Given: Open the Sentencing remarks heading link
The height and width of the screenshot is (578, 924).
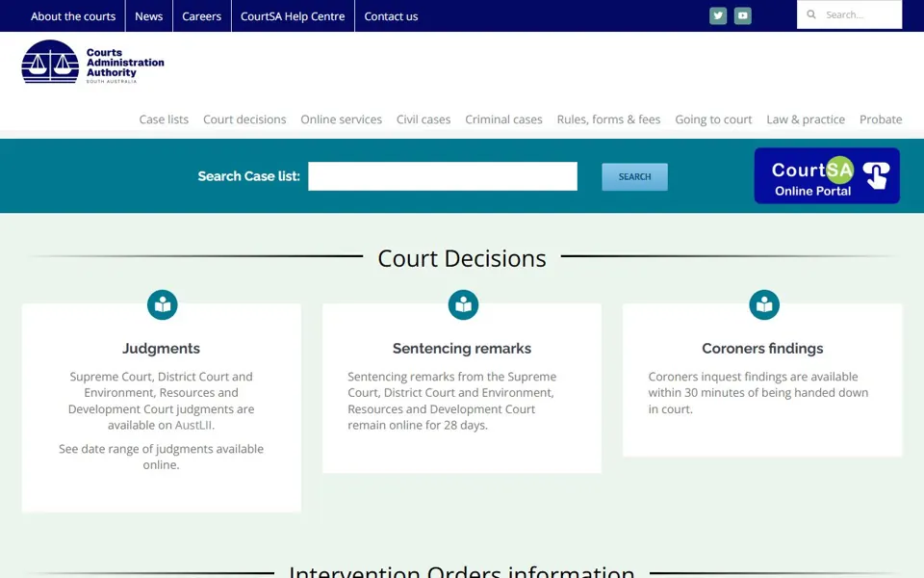Looking at the screenshot, I should pyautogui.click(x=461, y=348).
